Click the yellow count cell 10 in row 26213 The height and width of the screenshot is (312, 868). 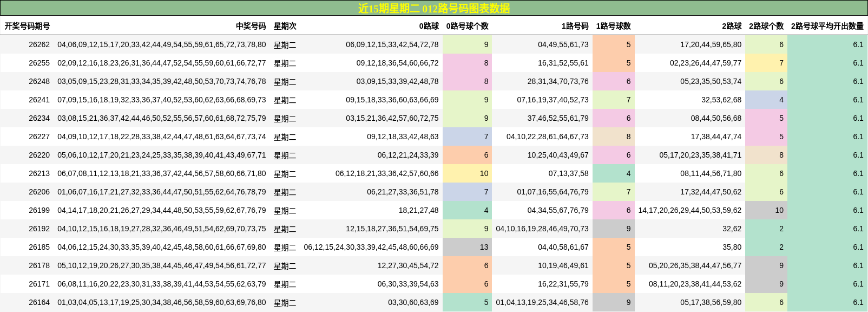467,173
